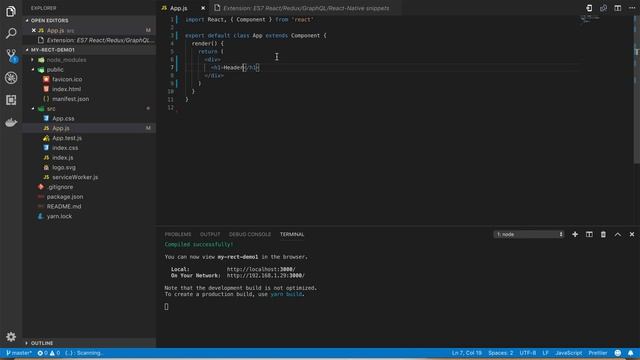Screen dimensions: 640x360
Task: Collapse the src folder
Action: [x=51, y=109]
